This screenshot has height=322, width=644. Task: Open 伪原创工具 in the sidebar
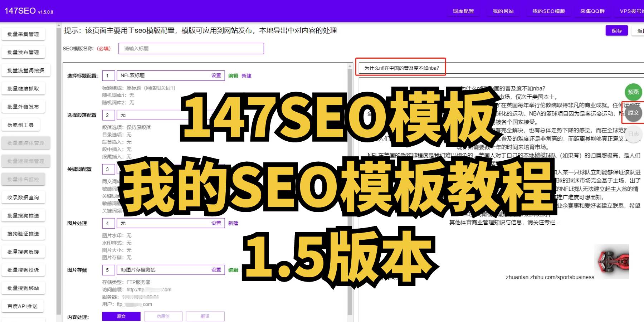click(21, 125)
